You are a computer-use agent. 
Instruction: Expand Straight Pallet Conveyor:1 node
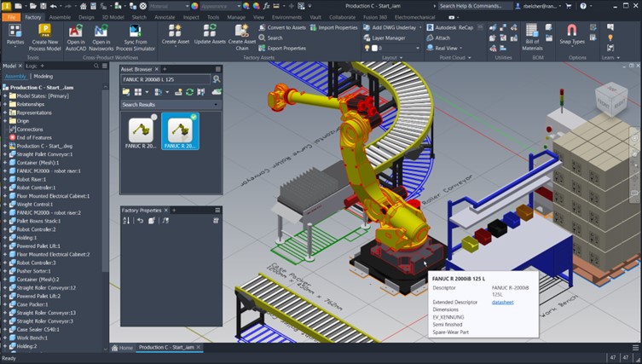point(5,154)
